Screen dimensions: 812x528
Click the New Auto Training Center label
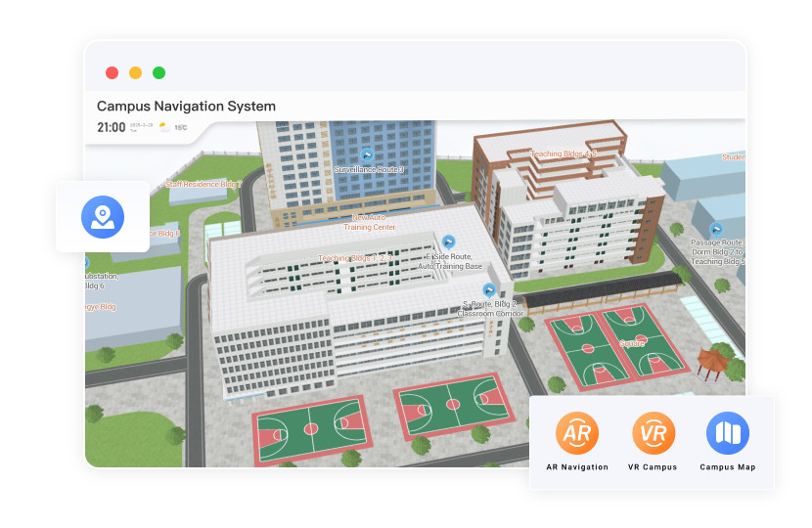click(369, 222)
